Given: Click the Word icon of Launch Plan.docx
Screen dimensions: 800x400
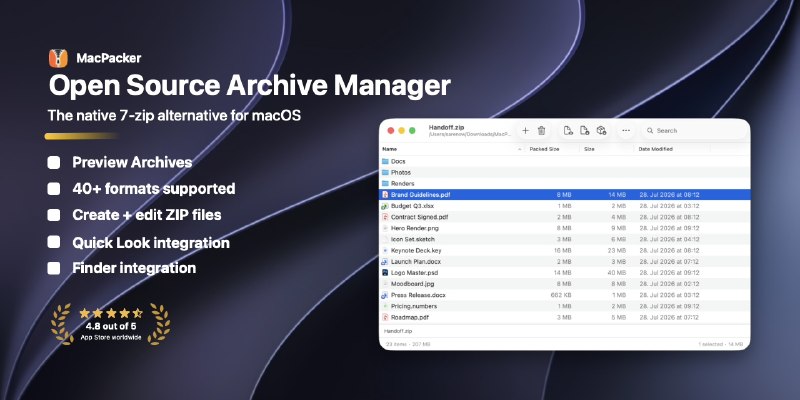Looking at the screenshot, I should 385,262.
